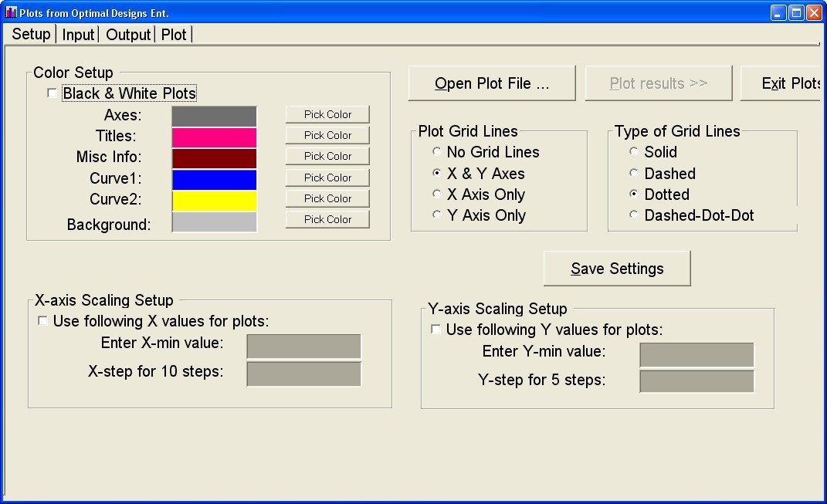827x504 pixels.
Task: Pick Color for Curve2
Action: pyautogui.click(x=327, y=199)
